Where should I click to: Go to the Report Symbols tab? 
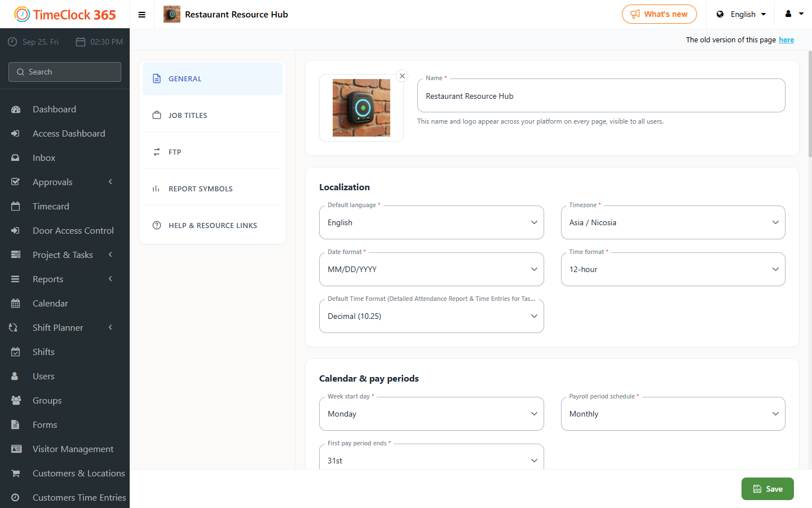[x=213, y=189]
